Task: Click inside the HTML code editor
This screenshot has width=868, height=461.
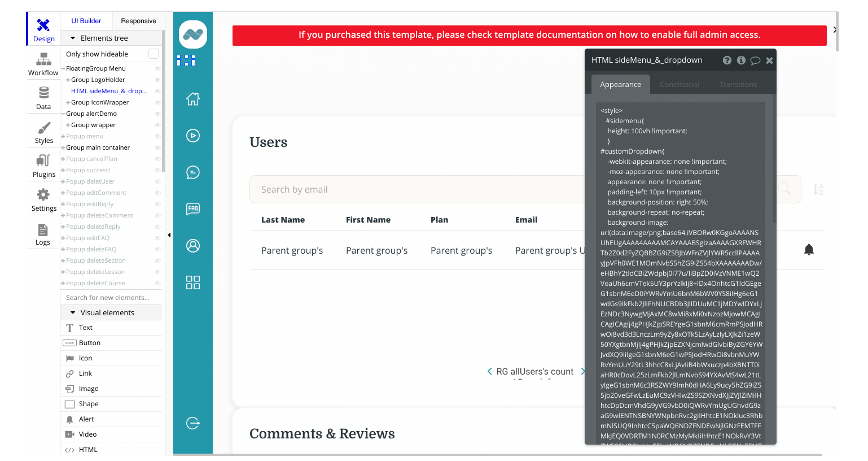Action: pyautogui.click(x=681, y=273)
